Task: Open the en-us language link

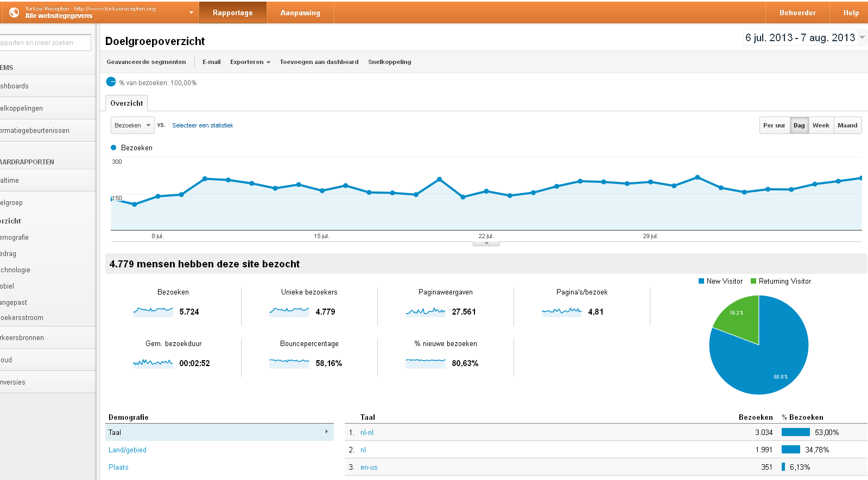Action: (369, 467)
